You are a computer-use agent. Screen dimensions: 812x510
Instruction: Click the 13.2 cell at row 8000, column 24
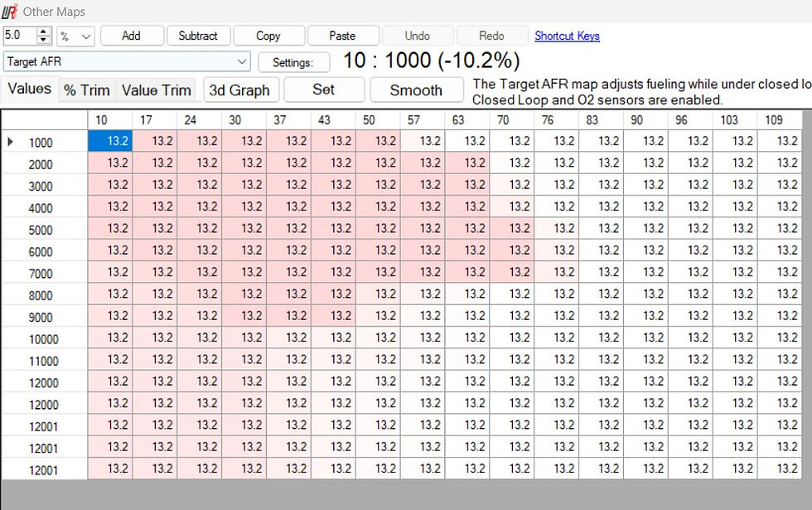point(199,294)
